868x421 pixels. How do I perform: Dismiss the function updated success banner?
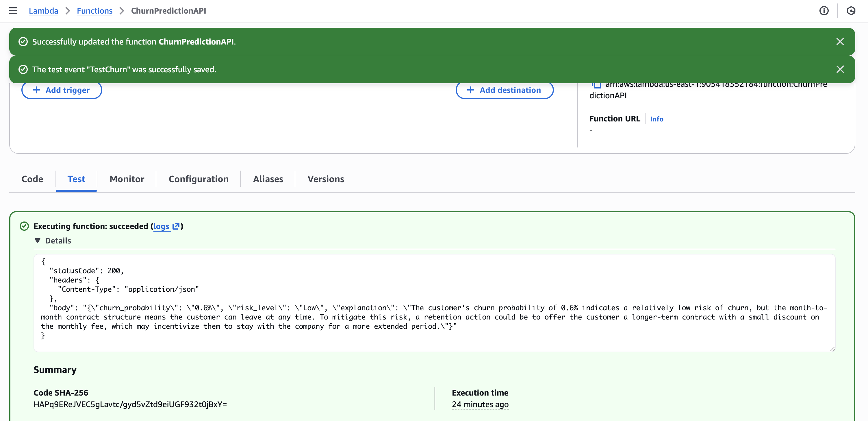840,41
